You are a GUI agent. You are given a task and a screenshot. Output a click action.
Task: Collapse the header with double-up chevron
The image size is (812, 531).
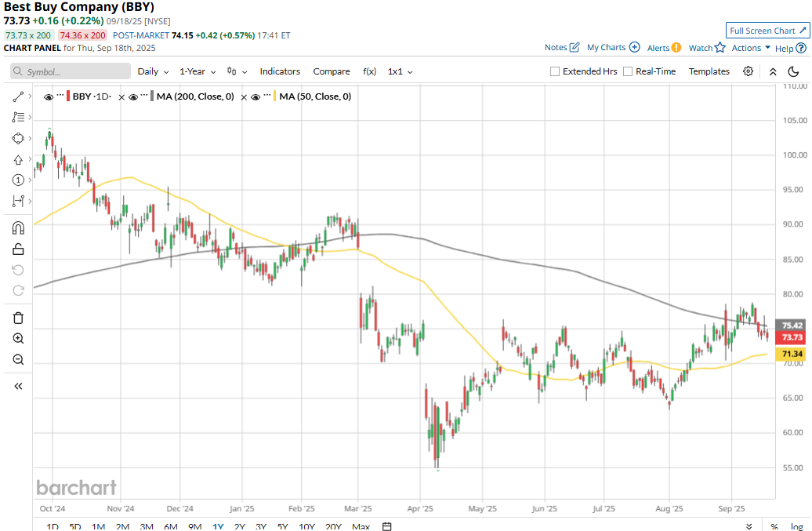point(773,71)
